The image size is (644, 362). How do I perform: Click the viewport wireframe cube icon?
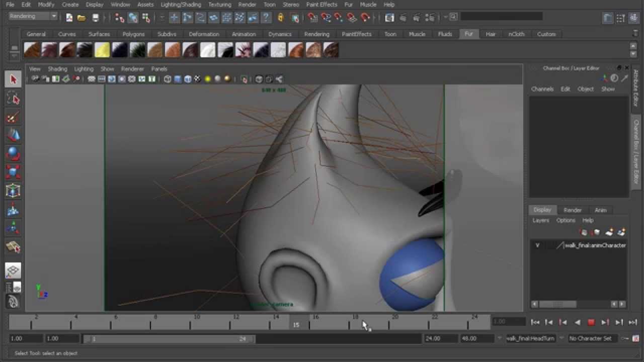(x=168, y=79)
